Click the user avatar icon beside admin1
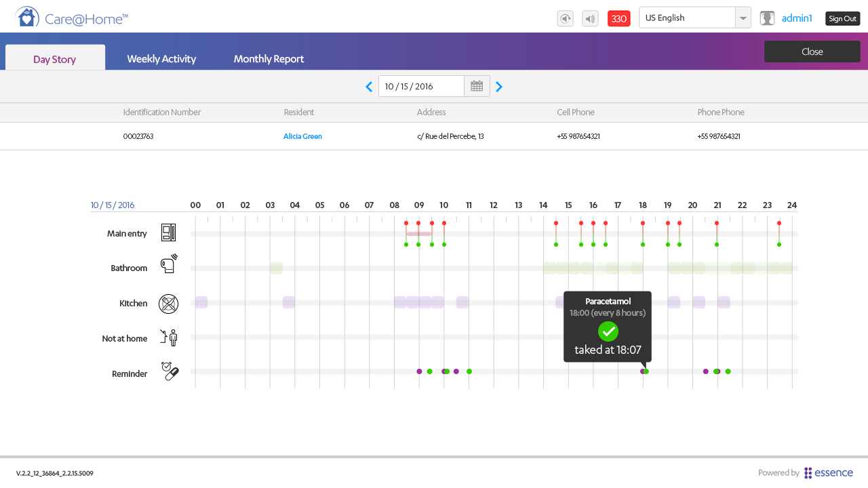This screenshot has width=868, height=488. pyautogui.click(x=767, y=18)
